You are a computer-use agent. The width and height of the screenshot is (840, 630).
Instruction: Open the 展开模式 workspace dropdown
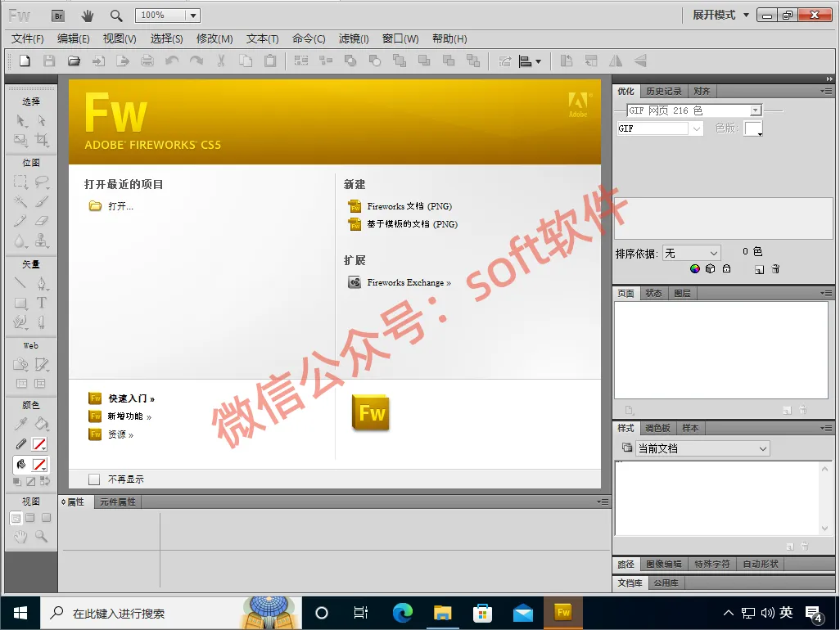[x=720, y=15]
